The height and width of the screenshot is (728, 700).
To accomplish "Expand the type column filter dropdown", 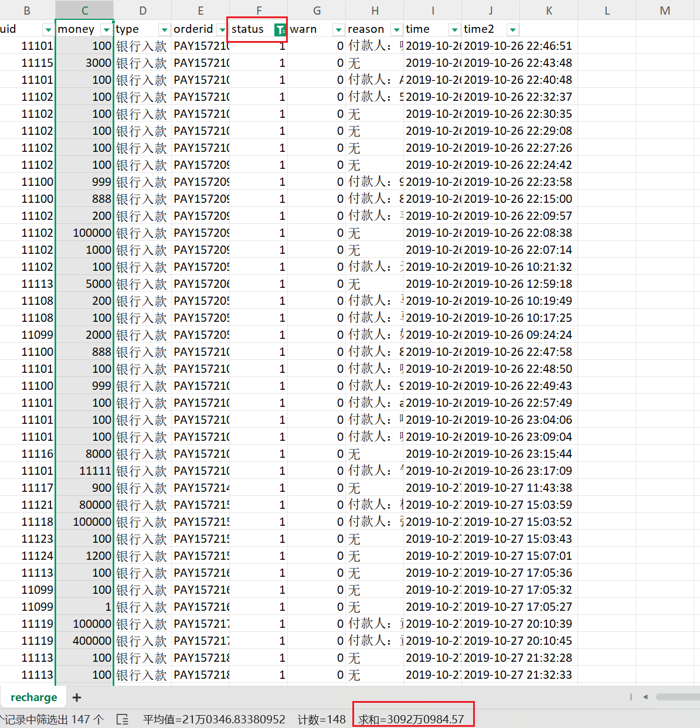I will (164, 30).
